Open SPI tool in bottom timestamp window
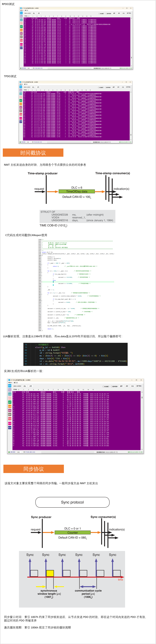 point(10,415)
